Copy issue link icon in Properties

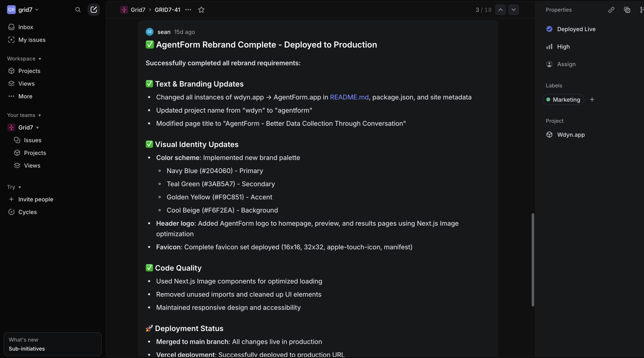coord(611,10)
